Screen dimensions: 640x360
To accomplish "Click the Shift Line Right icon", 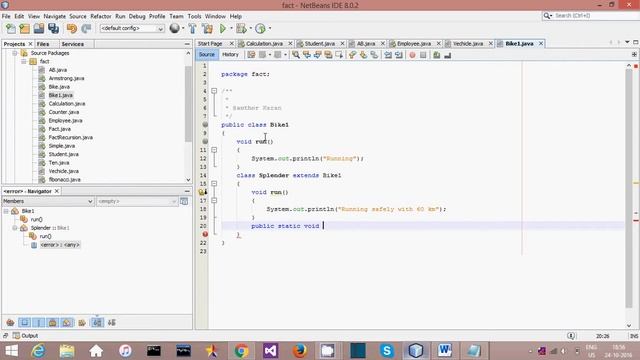I will tap(399, 55).
